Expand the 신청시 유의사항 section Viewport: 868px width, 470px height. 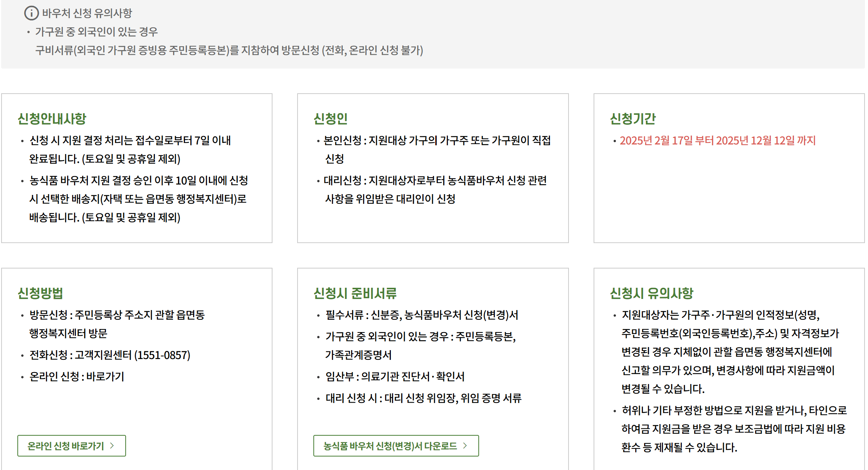coord(651,293)
